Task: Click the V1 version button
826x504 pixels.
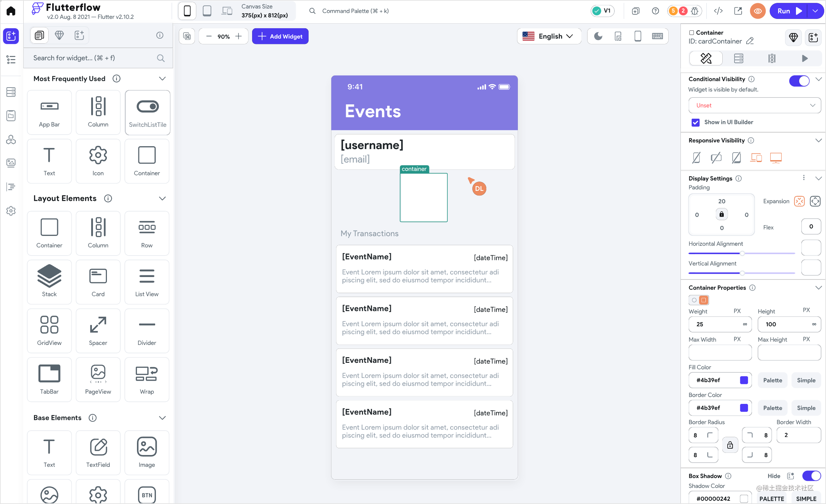Action: [602, 11]
